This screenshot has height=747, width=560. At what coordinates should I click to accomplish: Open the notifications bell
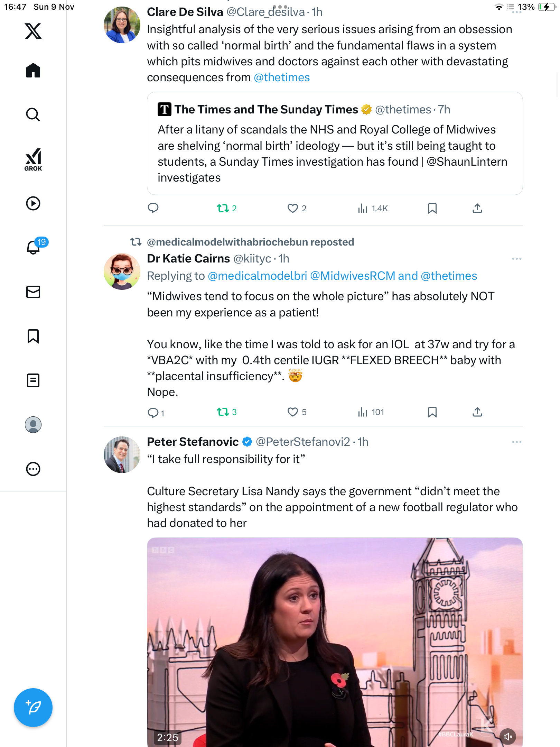(33, 247)
